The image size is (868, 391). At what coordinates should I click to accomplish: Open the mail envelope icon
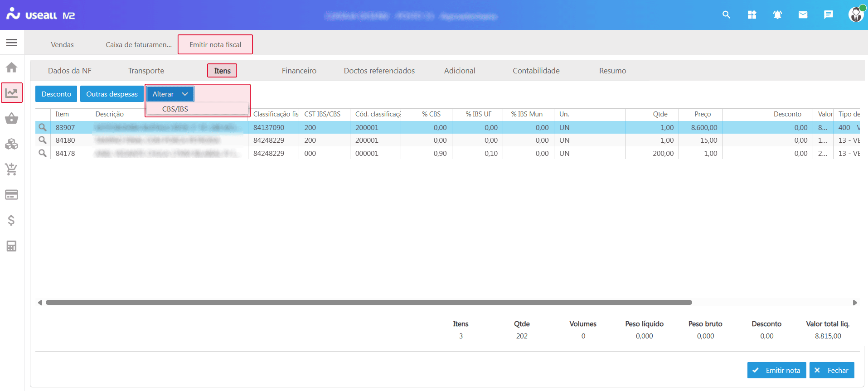[x=803, y=15]
